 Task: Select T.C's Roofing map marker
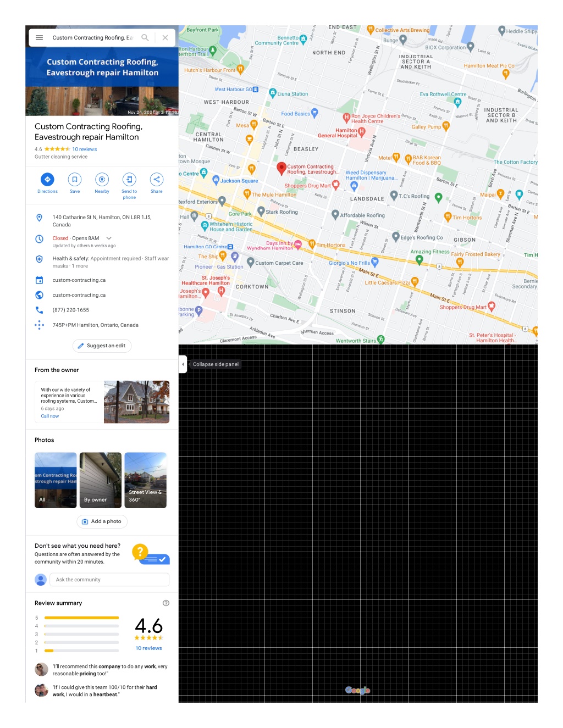pos(394,195)
